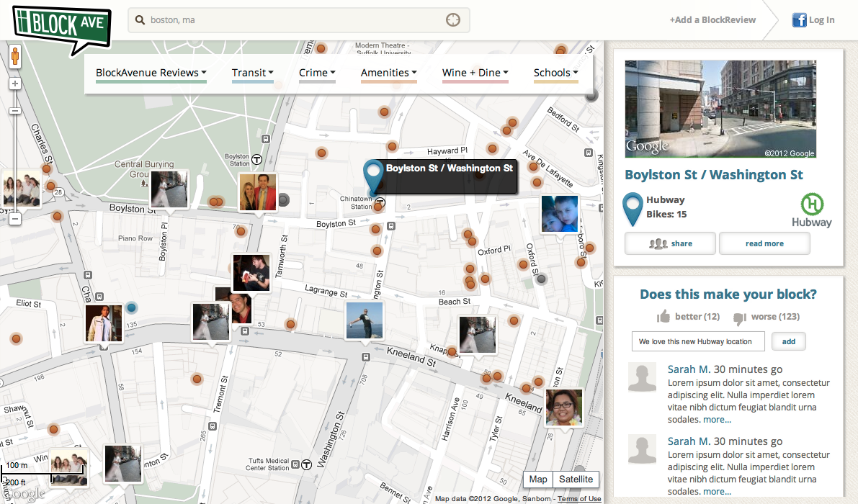Click the BlockAve logo
This screenshot has width=858, height=504.
(61, 26)
